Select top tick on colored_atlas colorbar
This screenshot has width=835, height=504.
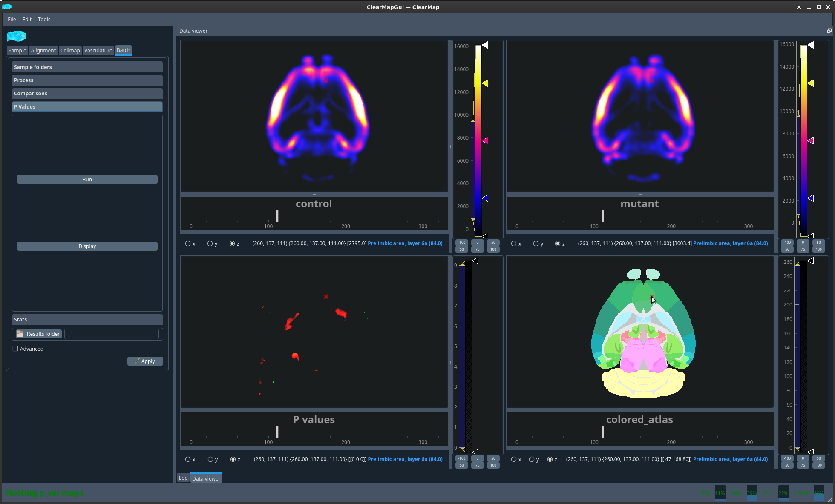(811, 261)
